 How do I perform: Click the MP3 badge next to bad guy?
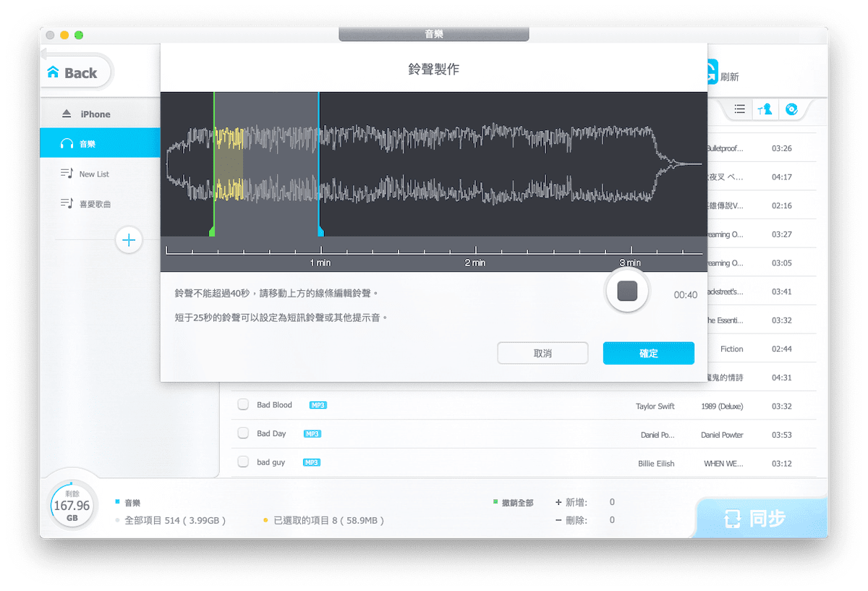click(x=312, y=462)
